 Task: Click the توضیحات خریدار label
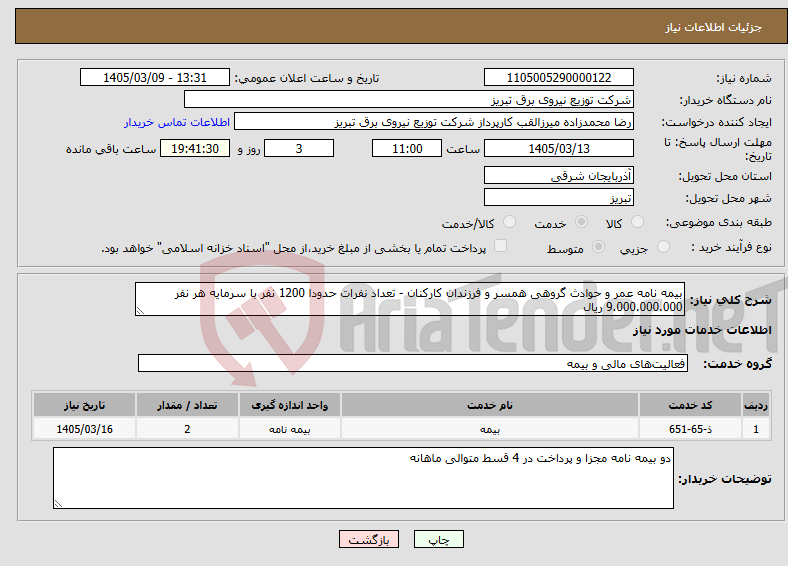click(725, 479)
